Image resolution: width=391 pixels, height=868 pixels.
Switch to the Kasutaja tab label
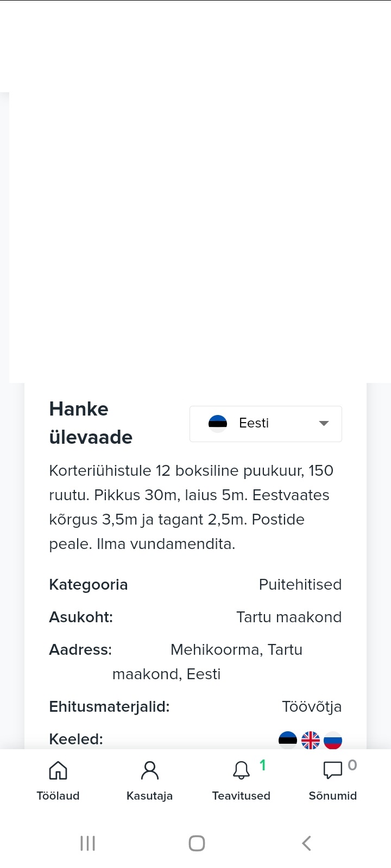click(x=149, y=796)
